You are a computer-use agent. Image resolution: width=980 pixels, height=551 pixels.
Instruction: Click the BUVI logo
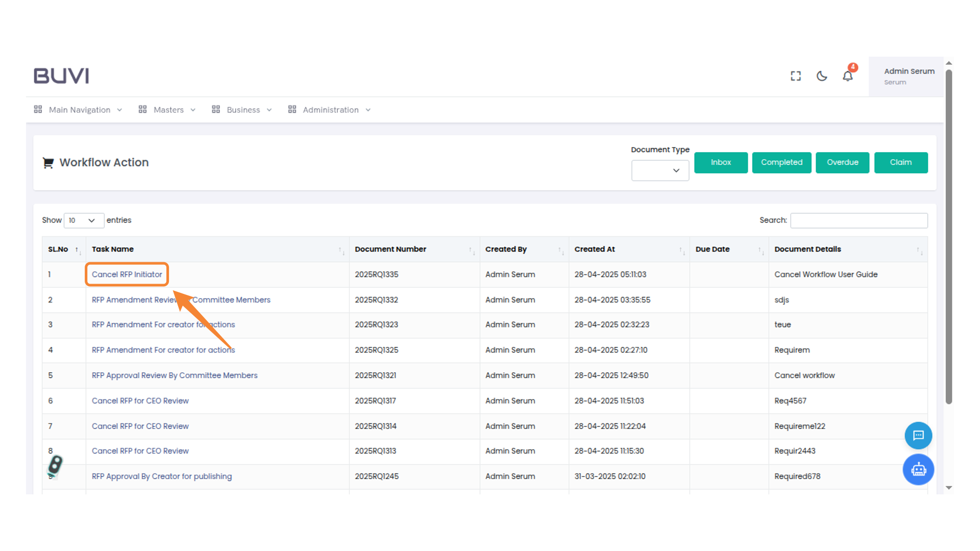point(61,76)
